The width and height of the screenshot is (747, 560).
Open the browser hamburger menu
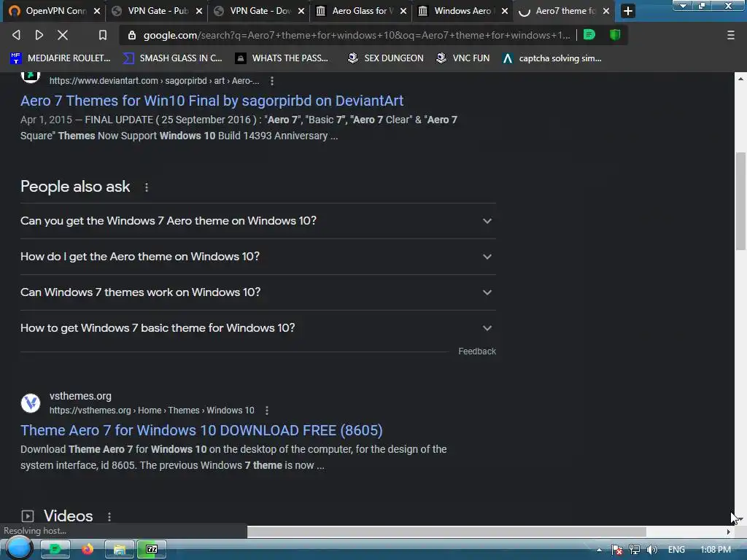[731, 35]
